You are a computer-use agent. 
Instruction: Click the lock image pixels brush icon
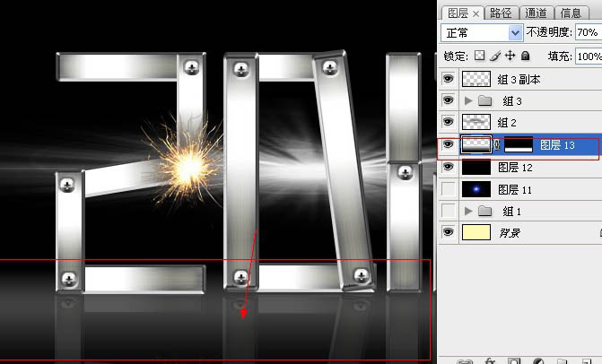tap(493, 56)
